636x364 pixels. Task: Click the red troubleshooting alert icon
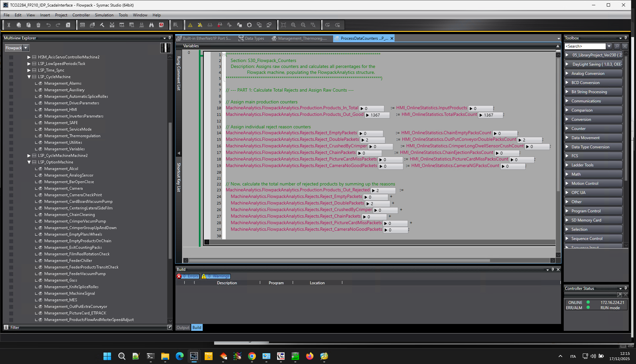coord(161,25)
